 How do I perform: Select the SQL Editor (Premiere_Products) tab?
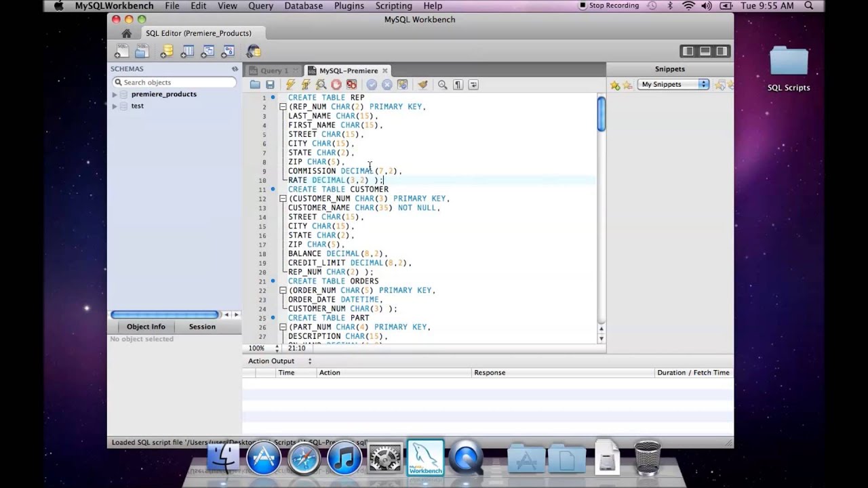pos(198,33)
